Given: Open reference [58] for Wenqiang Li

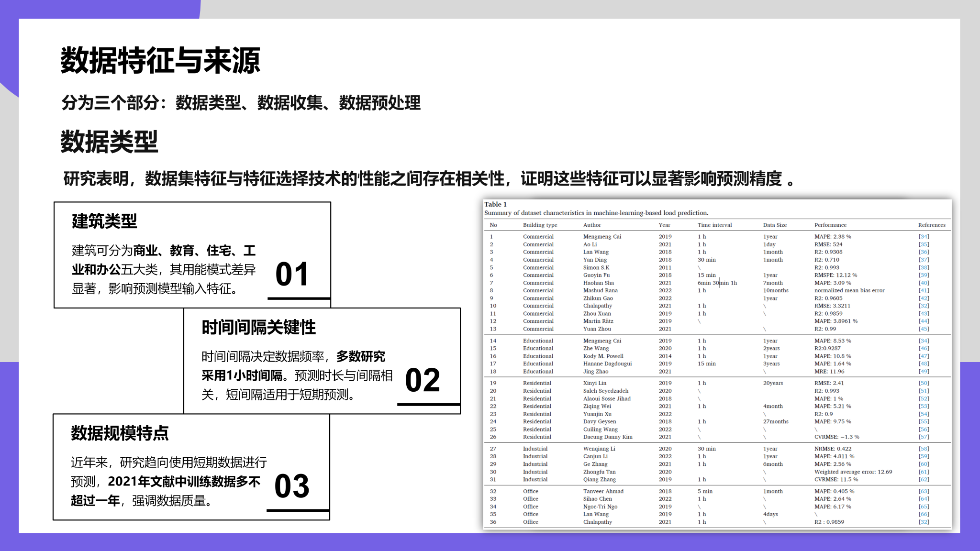Looking at the screenshot, I should pos(924,449).
